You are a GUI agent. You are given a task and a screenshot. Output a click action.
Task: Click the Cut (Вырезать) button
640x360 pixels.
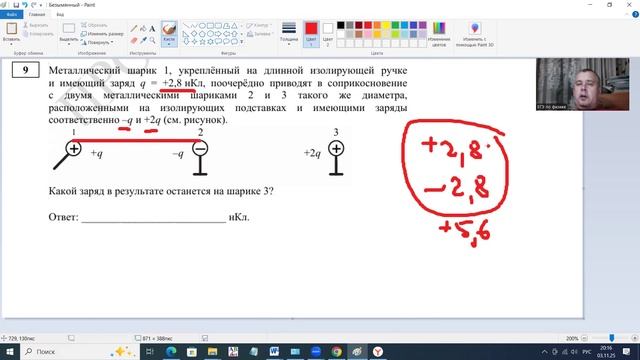point(36,25)
